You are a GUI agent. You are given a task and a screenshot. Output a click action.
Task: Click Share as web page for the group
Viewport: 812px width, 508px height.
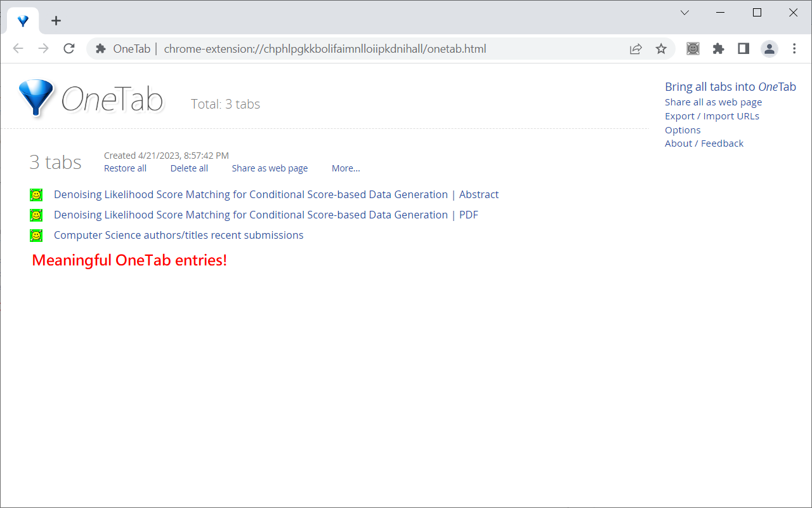tap(270, 168)
